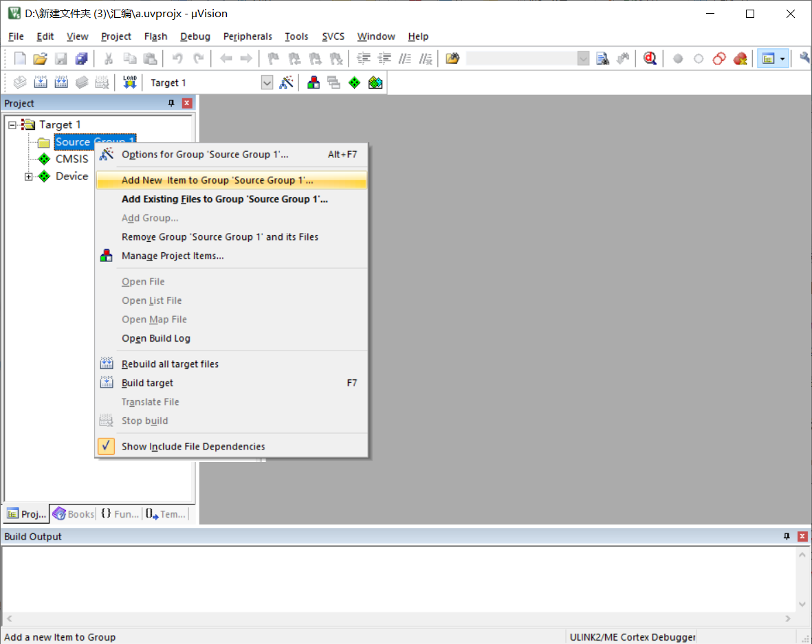Choose Add Existing Files to Group 'Source Group 1'
The width and height of the screenshot is (812, 644).
point(232,199)
